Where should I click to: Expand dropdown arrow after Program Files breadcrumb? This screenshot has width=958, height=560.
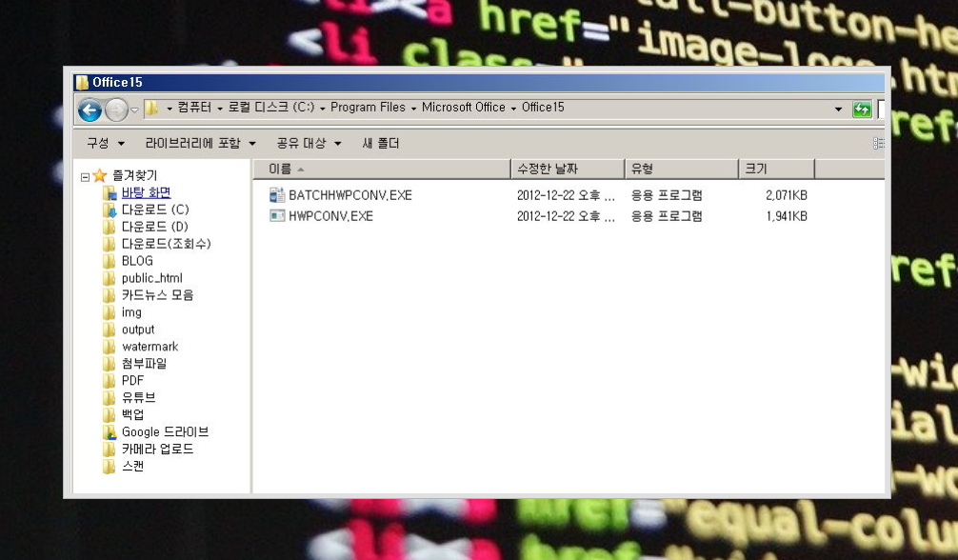pyautogui.click(x=413, y=109)
